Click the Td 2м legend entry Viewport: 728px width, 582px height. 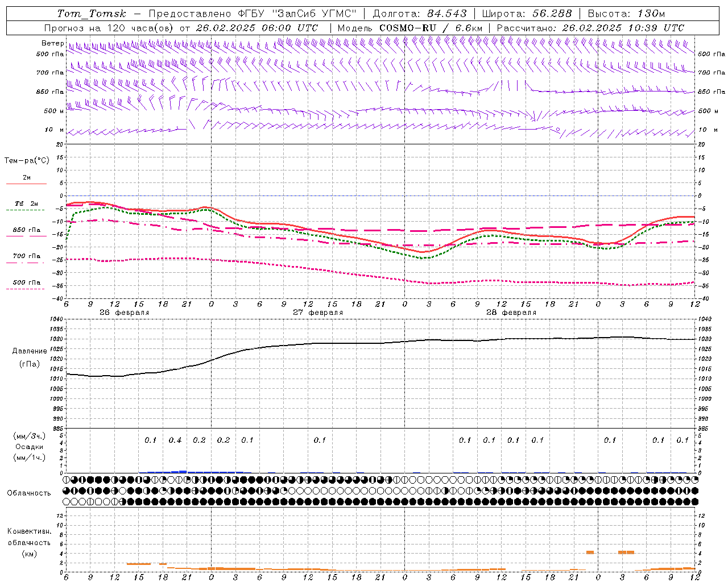coord(26,203)
